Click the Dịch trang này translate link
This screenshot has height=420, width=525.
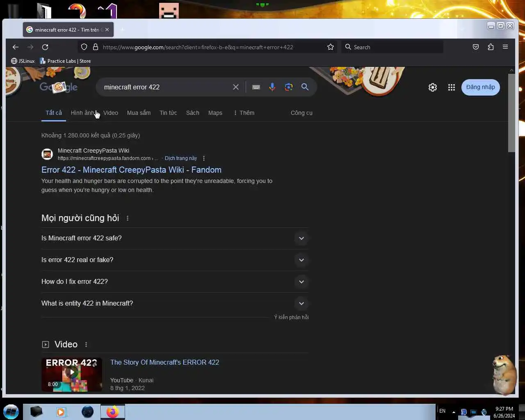coord(181,158)
